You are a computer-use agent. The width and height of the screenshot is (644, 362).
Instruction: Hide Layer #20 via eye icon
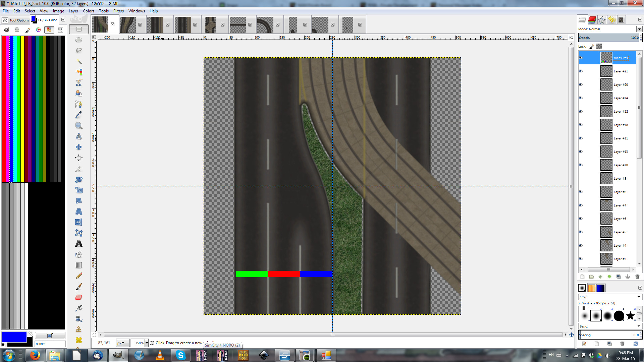pos(581,84)
